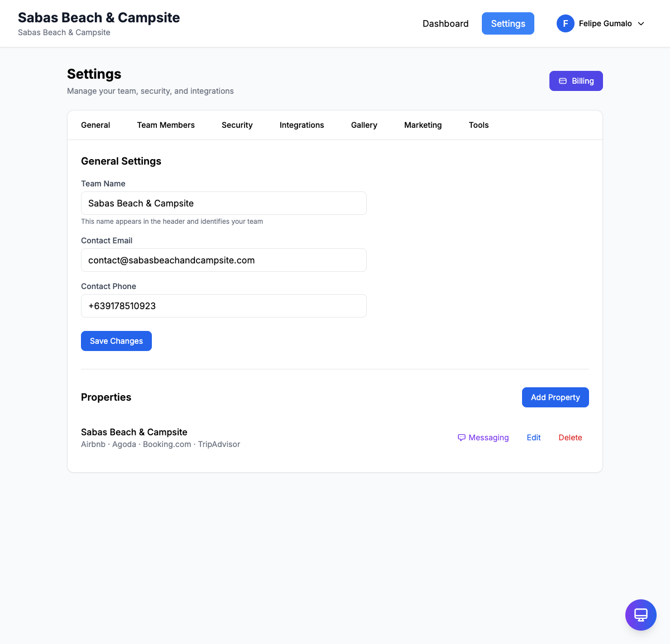Image resolution: width=670 pixels, height=644 pixels.
Task: Open Messaging for the property
Action: click(489, 438)
